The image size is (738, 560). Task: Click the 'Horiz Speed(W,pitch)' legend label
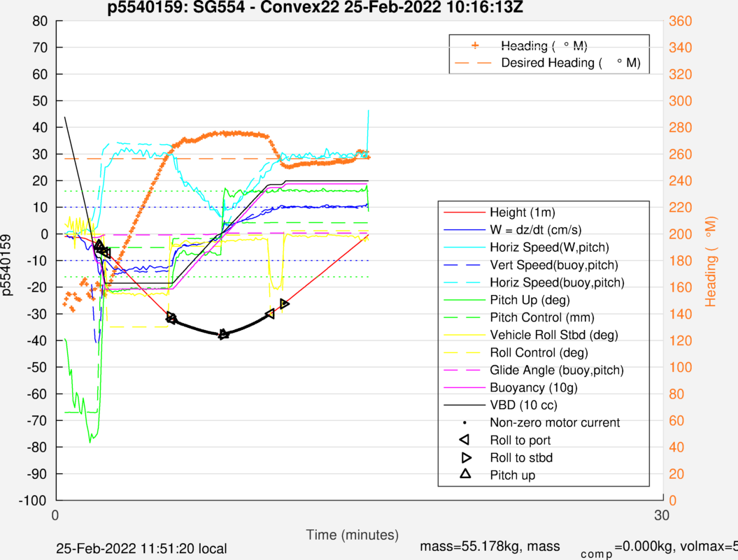pyautogui.click(x=549, y=247)
